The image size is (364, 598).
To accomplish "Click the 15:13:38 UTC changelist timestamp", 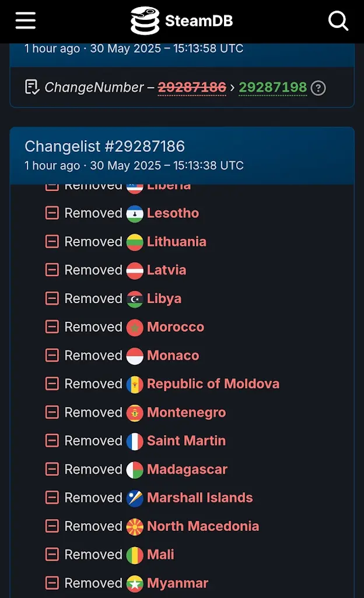I will point(134,165).
